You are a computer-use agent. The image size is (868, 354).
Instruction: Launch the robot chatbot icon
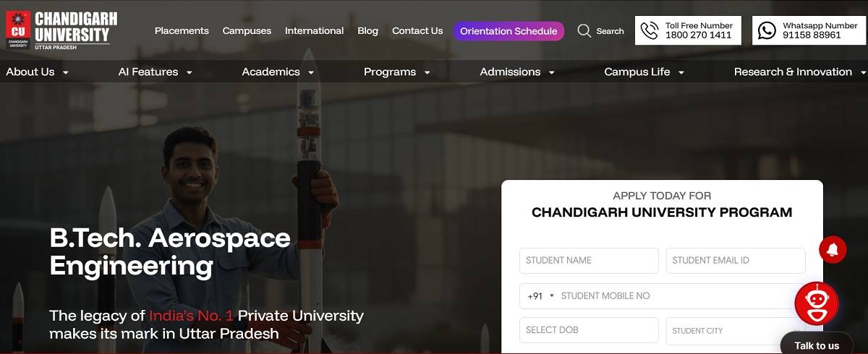(x=817, y=303)
